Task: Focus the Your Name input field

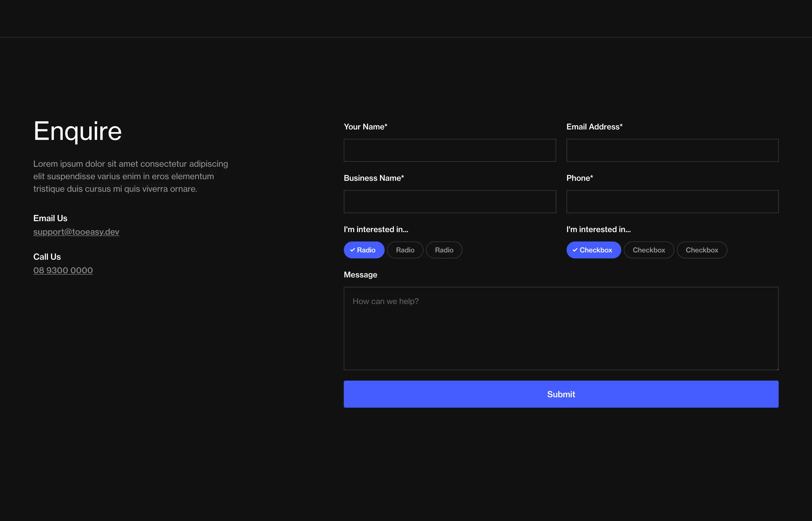Action: (450, 150)
